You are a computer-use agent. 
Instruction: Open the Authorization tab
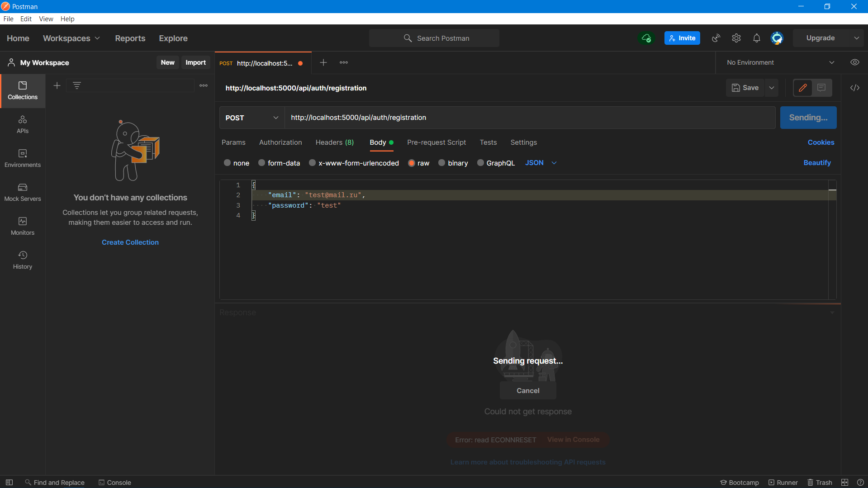(x=280, y=142)
